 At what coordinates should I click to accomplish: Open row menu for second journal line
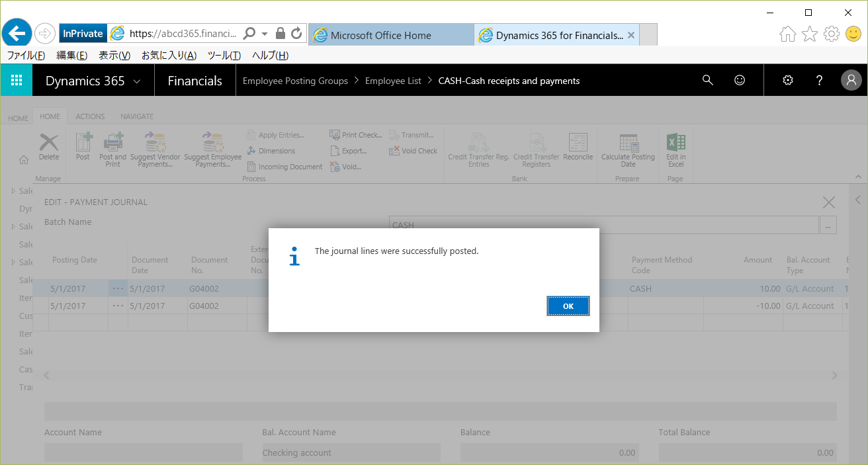(x=118, y=306)
